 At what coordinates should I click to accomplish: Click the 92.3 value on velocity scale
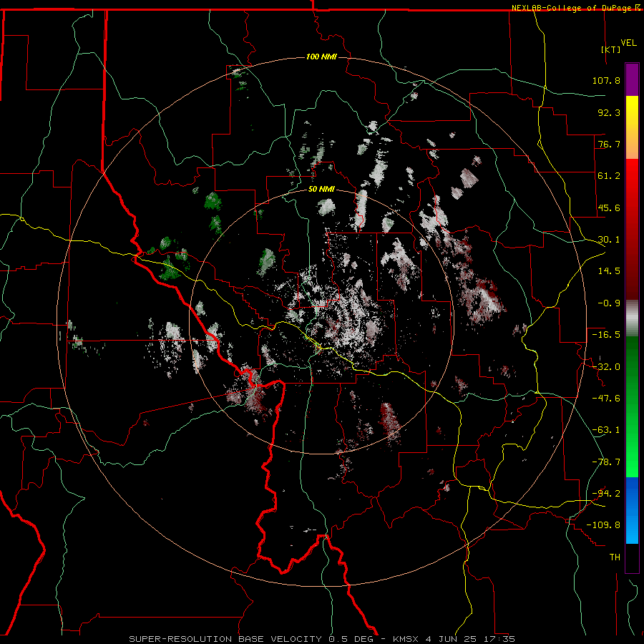(609, 112)
